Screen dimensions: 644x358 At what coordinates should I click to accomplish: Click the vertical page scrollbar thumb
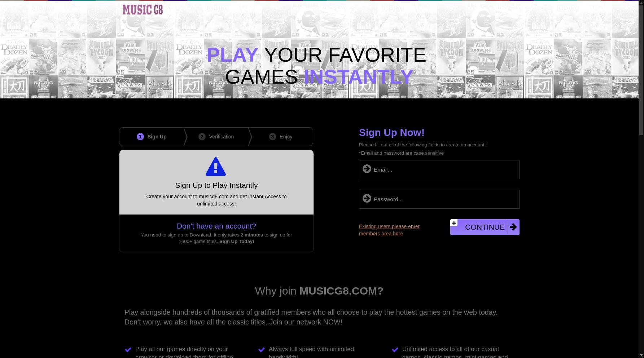[641, 68]
